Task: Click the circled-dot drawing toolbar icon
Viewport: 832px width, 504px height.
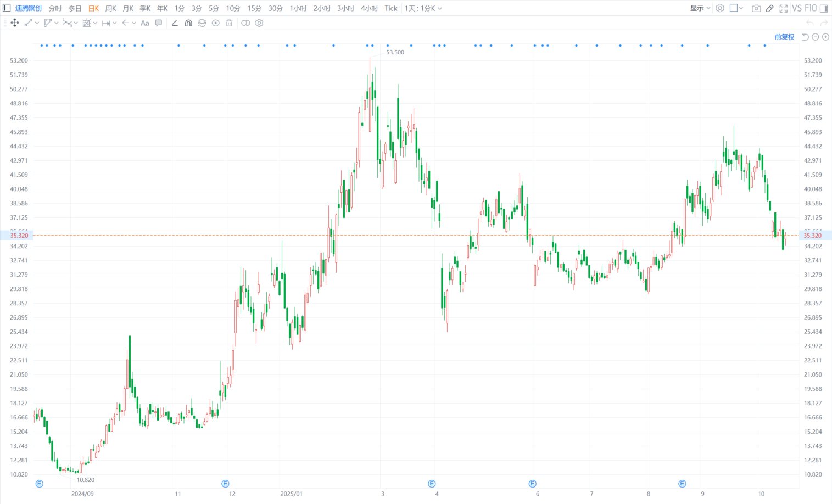Action: tap(216, 23)
